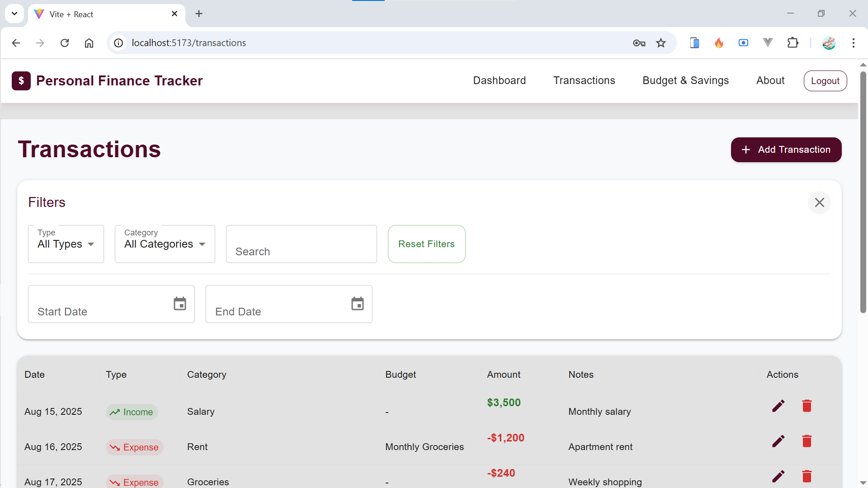The width and height of the screenshot is (868, 488).
Task: Delete the Monthly salary transaction
Action: point(807,406)
